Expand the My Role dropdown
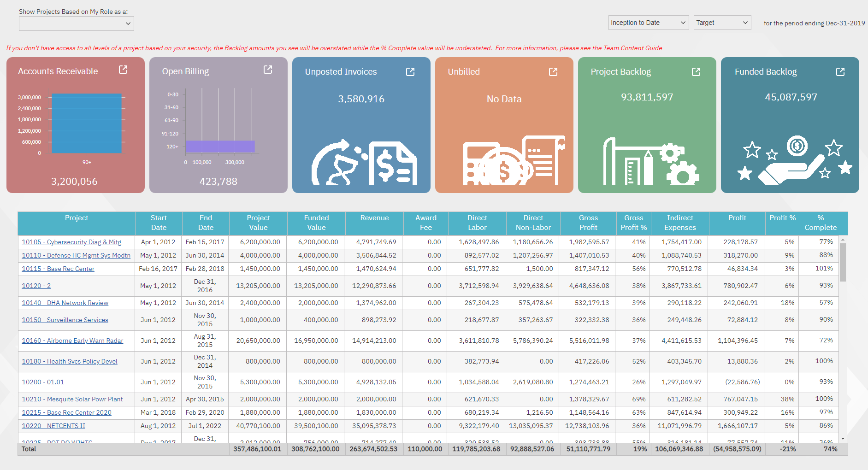Image resolution: width=868 pixels, height=470 pixels. (77, 23)
